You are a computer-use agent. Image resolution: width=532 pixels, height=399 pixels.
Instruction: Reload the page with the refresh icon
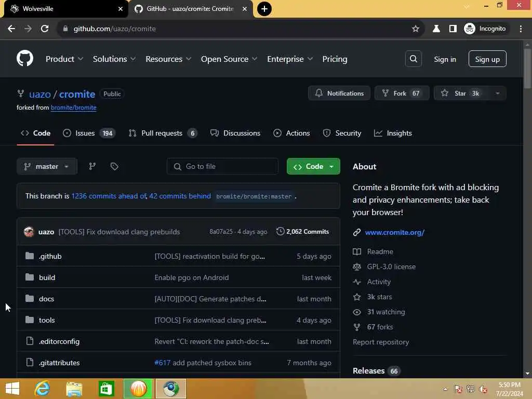pyautogui.click(x=45, y=29)
